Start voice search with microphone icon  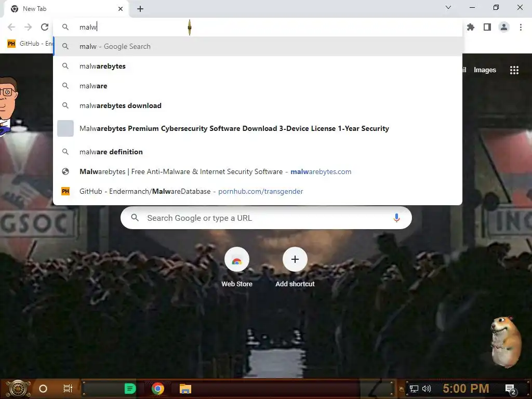coord(396,218)
